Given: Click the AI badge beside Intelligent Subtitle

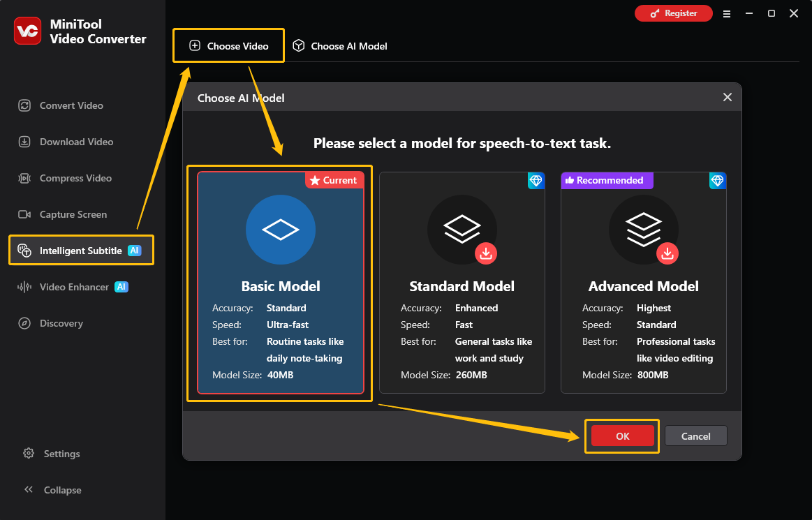Looking at the screenshot, I should click(x=135, y=251).
